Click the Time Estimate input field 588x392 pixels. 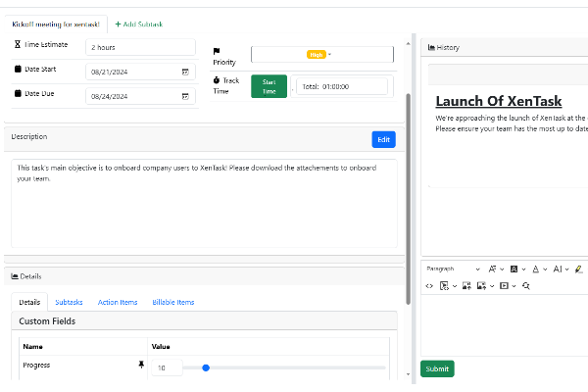(140, 46)
